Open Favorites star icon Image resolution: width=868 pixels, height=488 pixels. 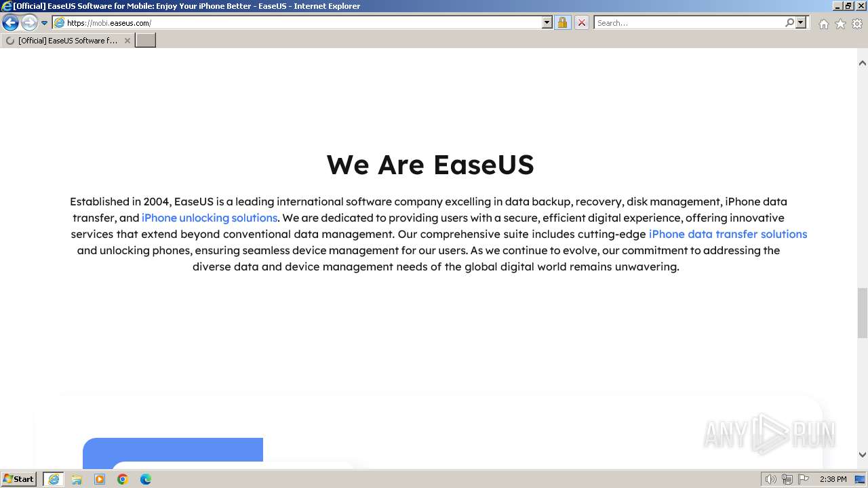tap(840, 24)
